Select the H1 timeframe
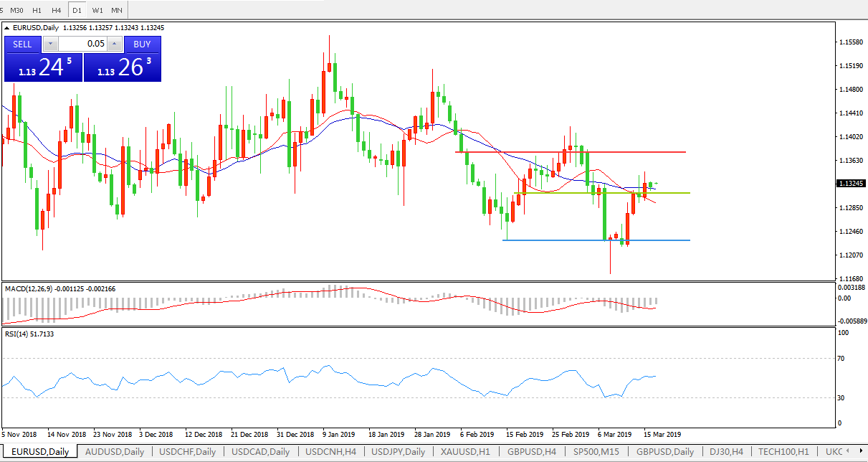Viewport: 868px width, 462px height. tap(37, 10)
